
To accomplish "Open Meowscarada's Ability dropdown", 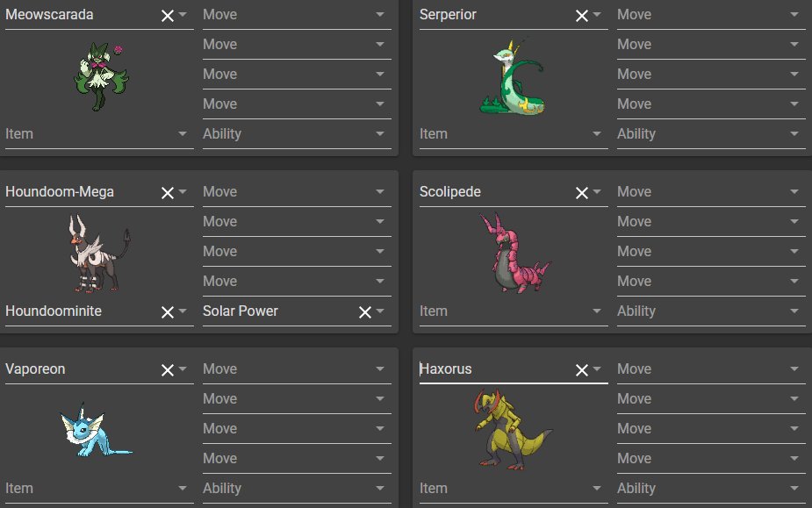I will pos(297,133).
